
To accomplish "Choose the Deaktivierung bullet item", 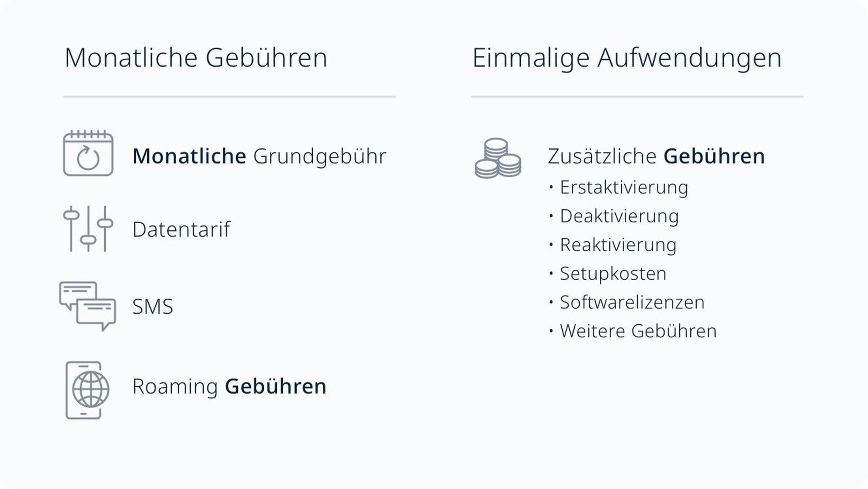I will click(x=619, y=216).
